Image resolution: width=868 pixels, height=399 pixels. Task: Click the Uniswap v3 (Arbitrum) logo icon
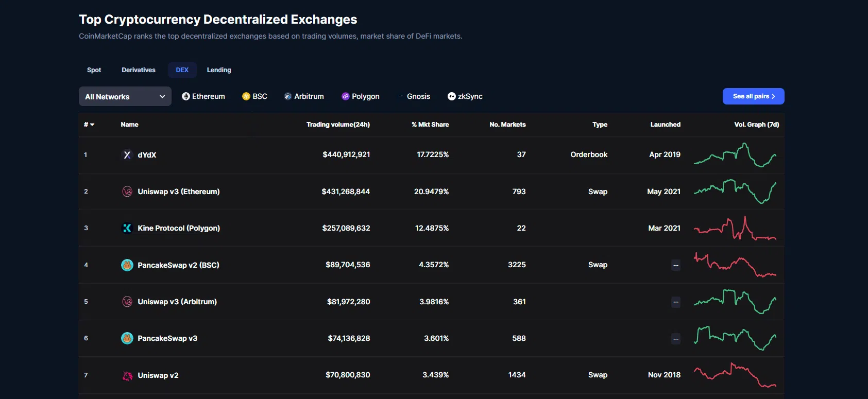[x=127, y=302]
